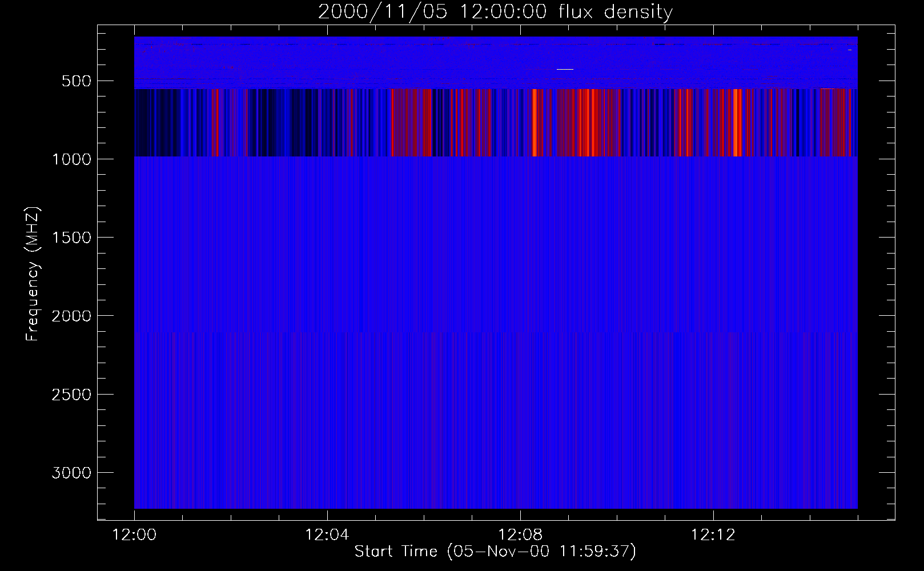Click the short white line marker near 500 MHz
The image size is (924, 571).
click(565, 69)
